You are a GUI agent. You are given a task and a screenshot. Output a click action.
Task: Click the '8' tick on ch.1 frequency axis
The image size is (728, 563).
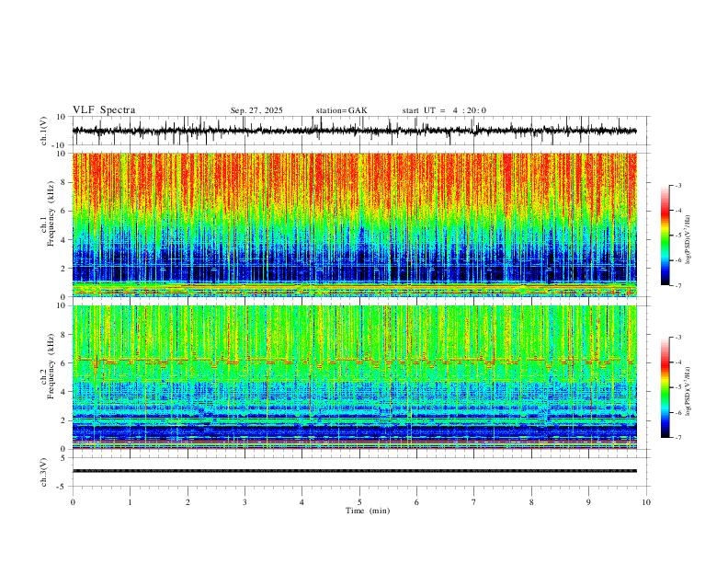64,182
